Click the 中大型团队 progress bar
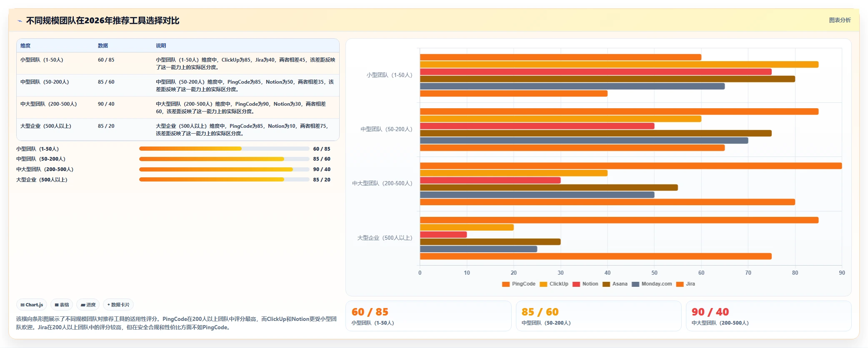 (224, 169)
